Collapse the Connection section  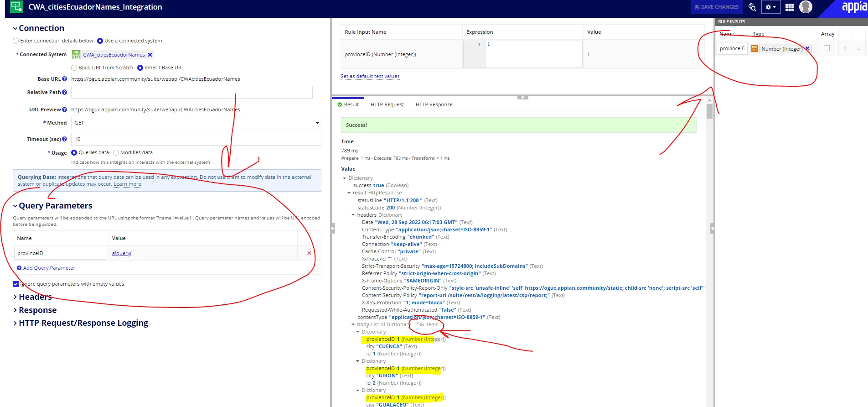(x=15, y=28)
